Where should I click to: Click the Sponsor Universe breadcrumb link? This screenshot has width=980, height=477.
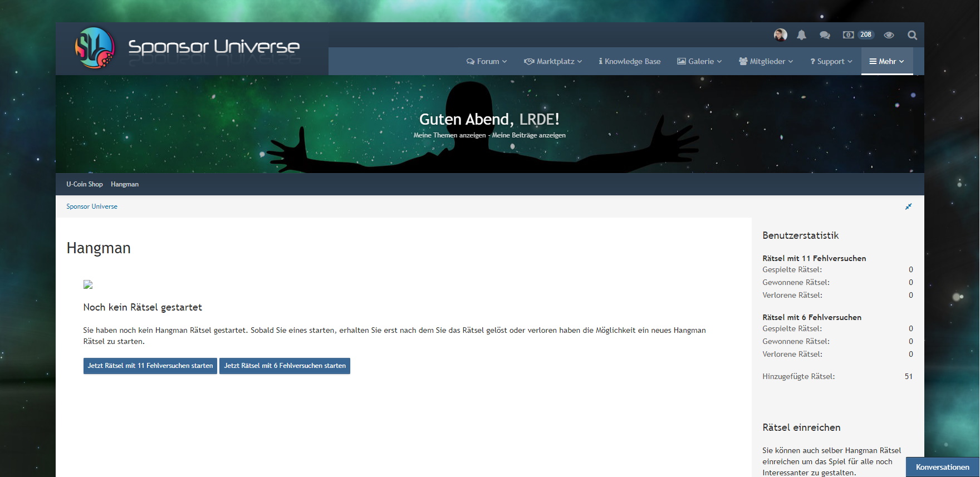point(92,206)
